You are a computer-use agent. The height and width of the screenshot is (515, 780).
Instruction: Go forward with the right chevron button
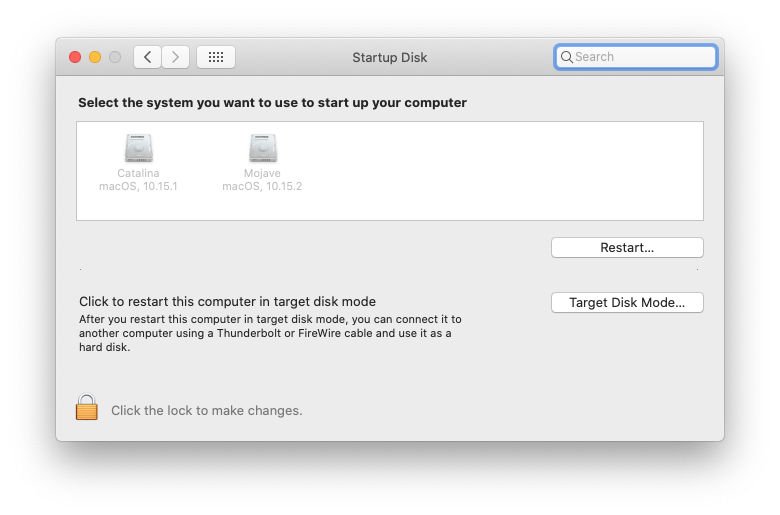point(175,57)
